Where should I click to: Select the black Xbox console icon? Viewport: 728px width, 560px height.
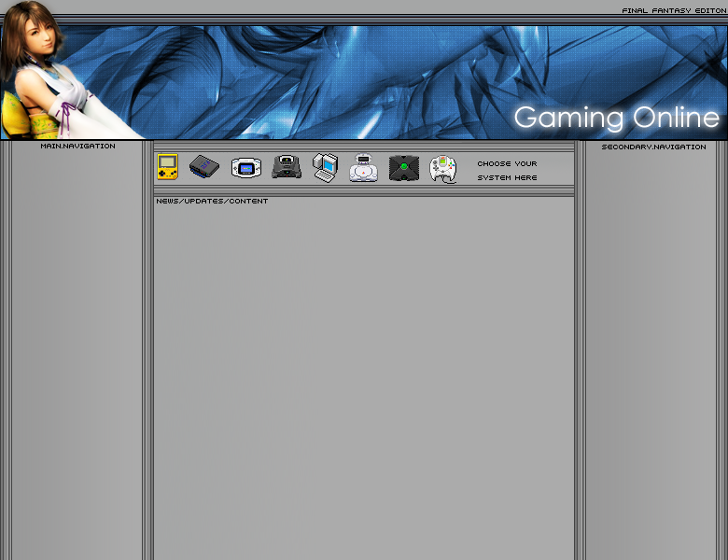[x=404, y=168]
